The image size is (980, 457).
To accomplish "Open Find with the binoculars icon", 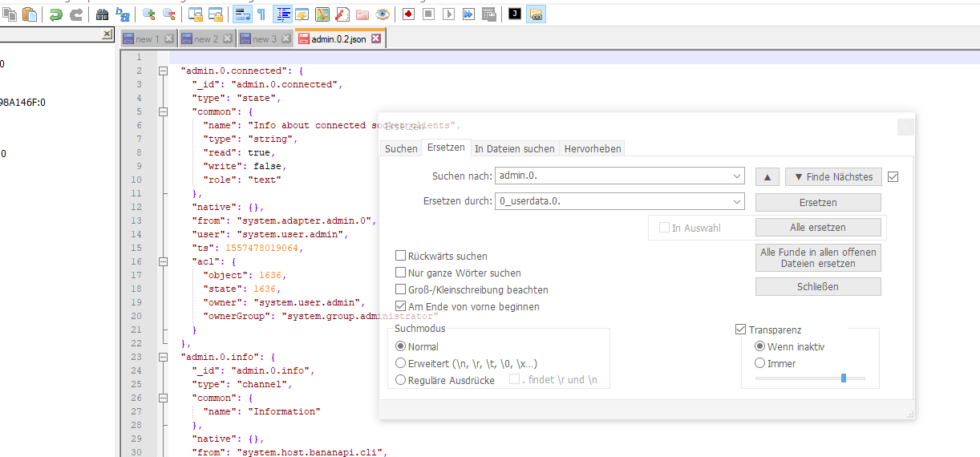I will 102,14.
